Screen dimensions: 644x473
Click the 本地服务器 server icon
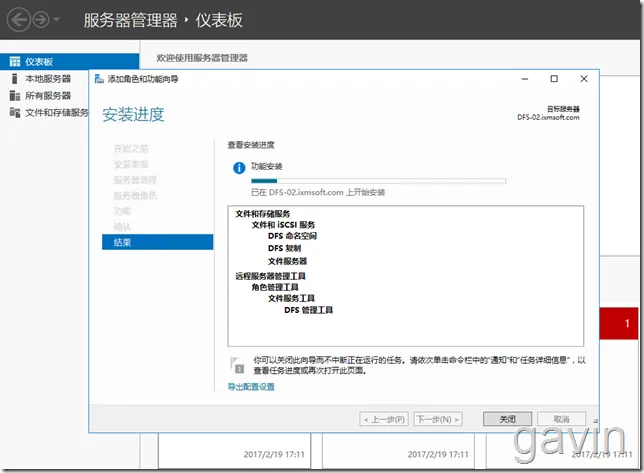(15, 78)
